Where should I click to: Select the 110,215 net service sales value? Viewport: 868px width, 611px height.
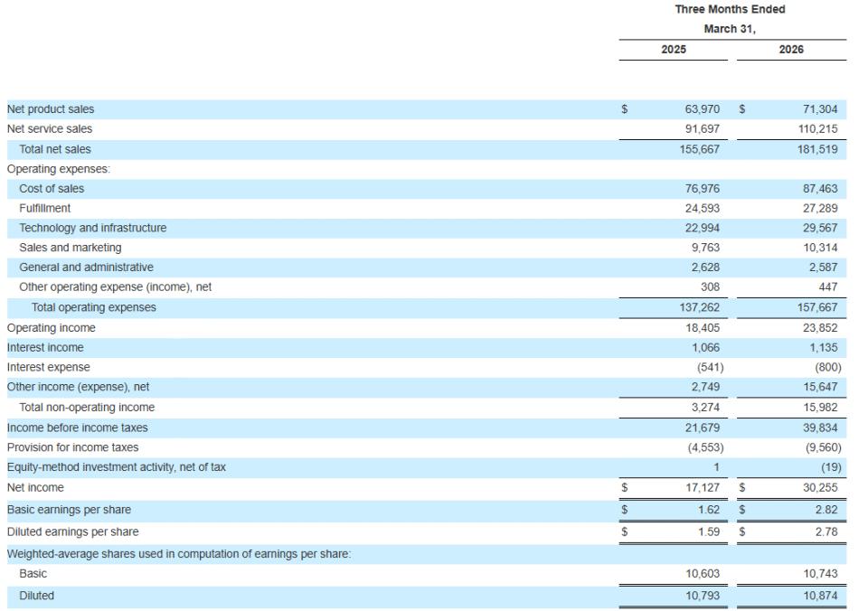(817, 129)
